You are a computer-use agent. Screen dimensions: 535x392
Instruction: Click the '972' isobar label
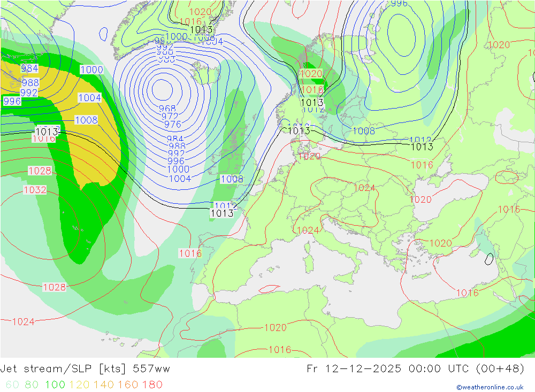[170, 117]
